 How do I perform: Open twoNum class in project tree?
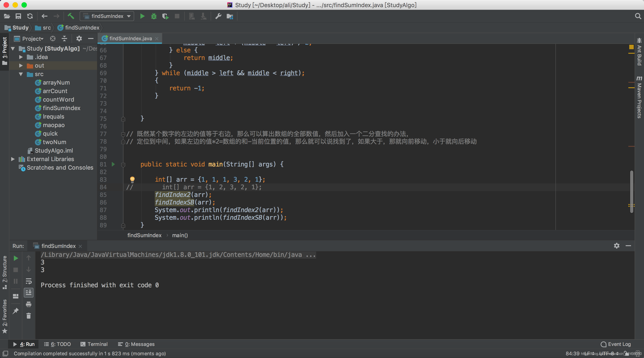[54, 142]
